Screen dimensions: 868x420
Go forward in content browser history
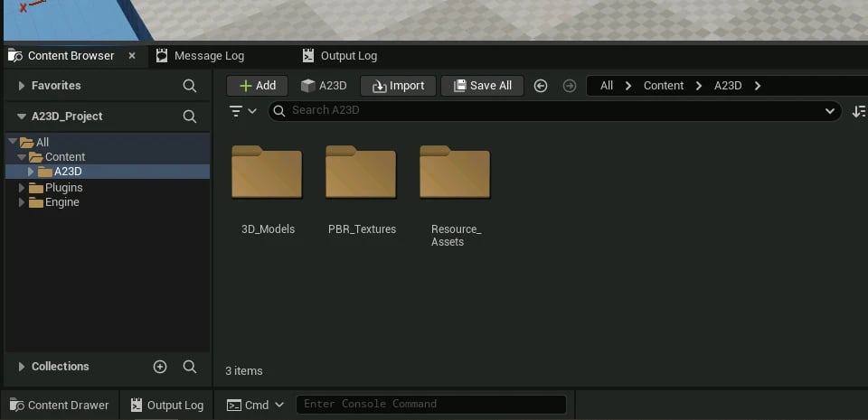570,86
